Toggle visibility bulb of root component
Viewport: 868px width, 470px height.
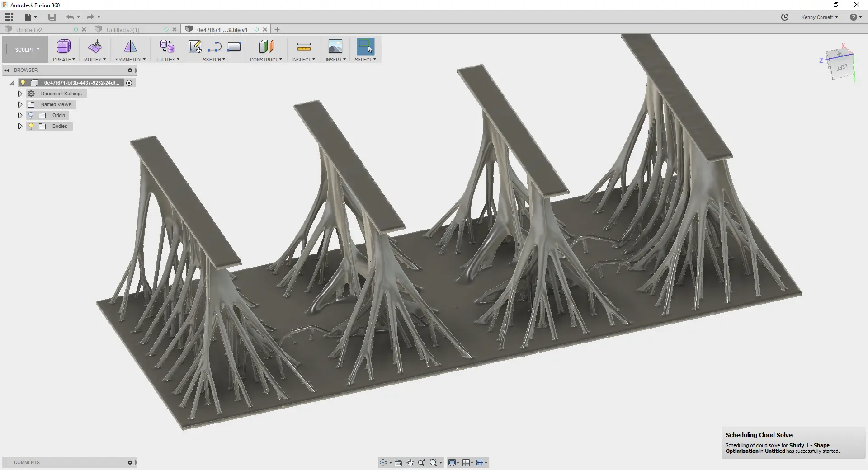point(23,83)
